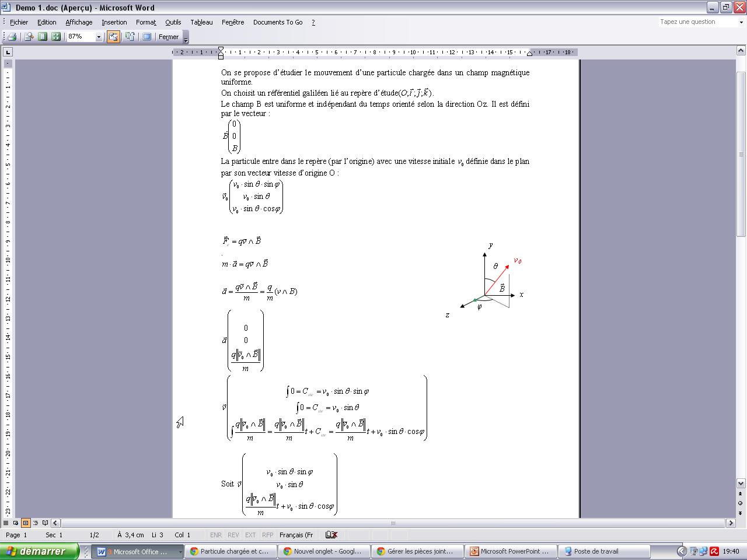Click the spelling and grammar status icon
The image size is (747, 560).
click(x=331, y=535)
